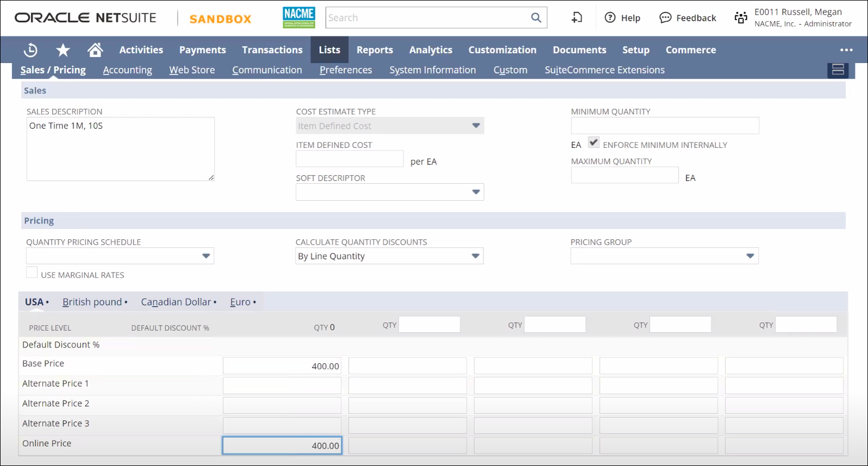The width and height of the screenshot is (868, 466).
Task: Open the Quantity Pricing Schedule dropdown
Action: click(206, 256)
